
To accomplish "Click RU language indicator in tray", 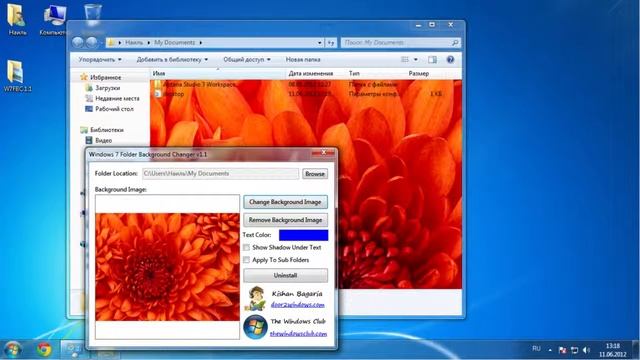I will click(x=536, y=349).
